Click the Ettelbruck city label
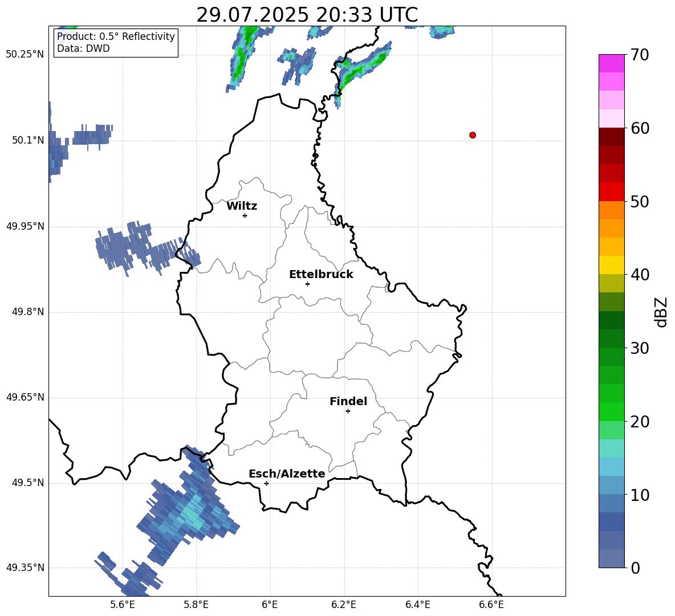675x616 pixels. (321, 275)
